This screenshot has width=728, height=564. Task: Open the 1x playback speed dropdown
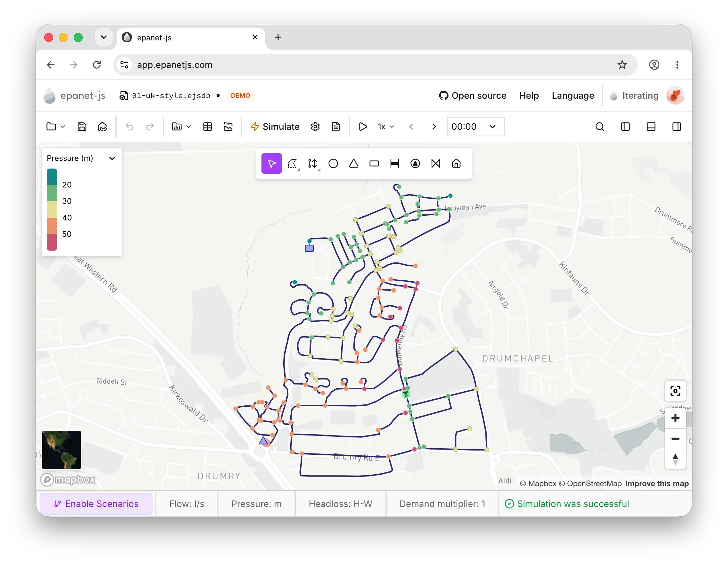point(386,127)
